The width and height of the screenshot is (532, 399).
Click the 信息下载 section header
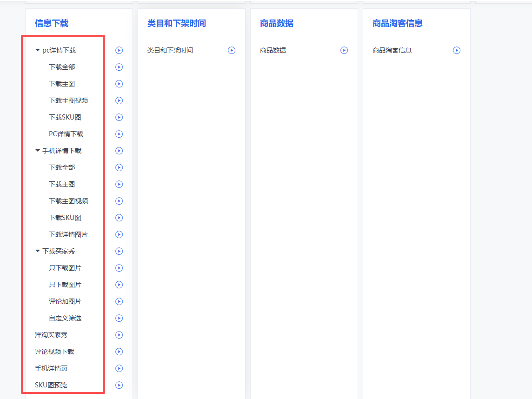point(51,23)
